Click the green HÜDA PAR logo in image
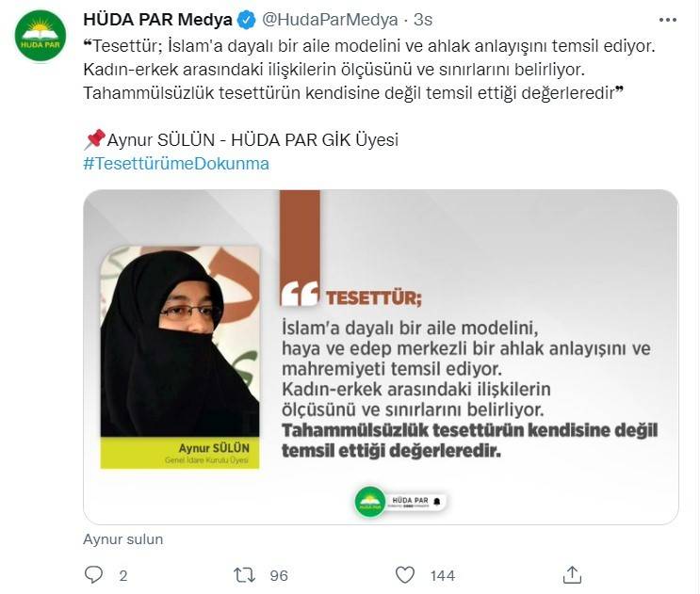 click(x=370, y=502)
